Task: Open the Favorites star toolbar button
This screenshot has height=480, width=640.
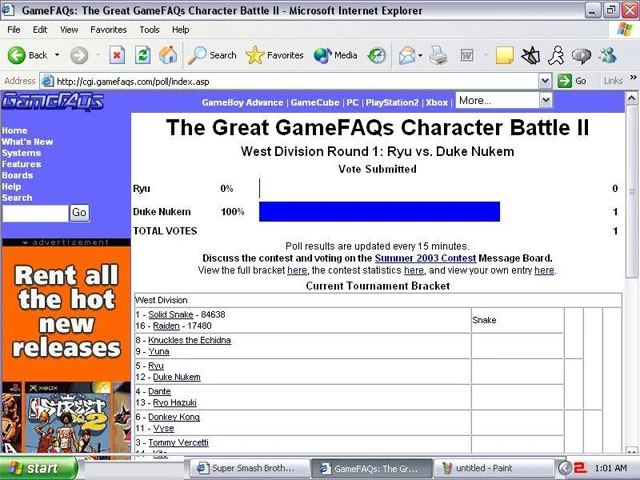Action: [x=274, y=55]
